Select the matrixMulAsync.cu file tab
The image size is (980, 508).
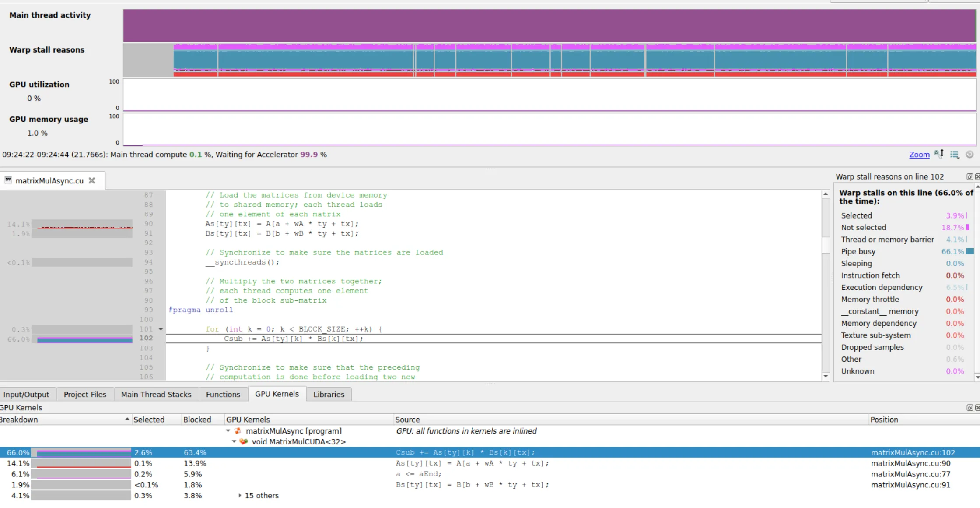(x=52, y=180)
